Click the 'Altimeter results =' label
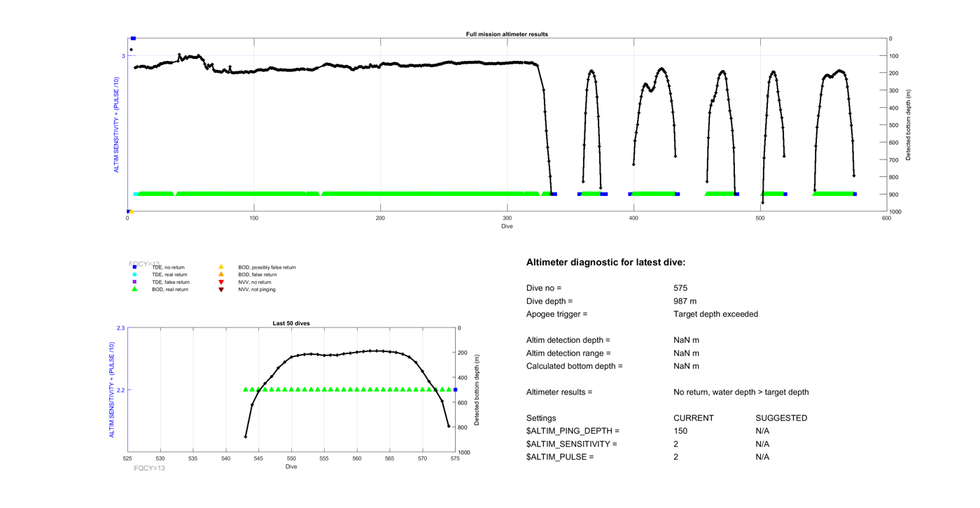 point(559,392)
